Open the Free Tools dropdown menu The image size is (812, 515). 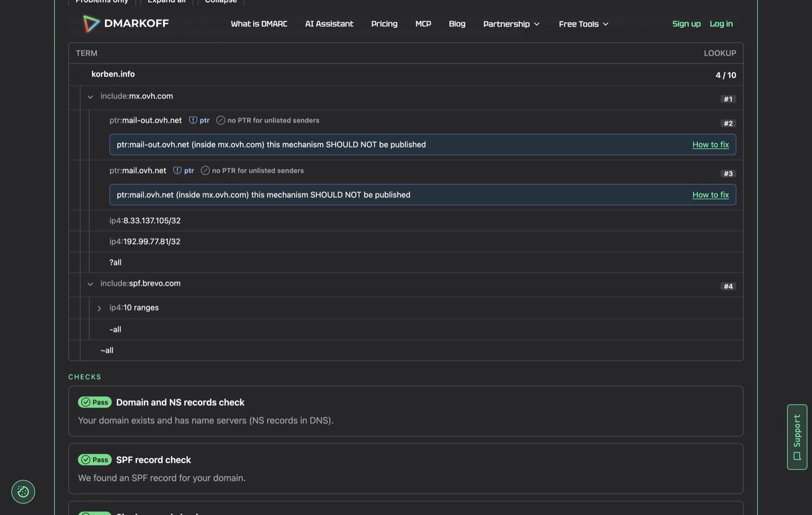tap(584, 24)
